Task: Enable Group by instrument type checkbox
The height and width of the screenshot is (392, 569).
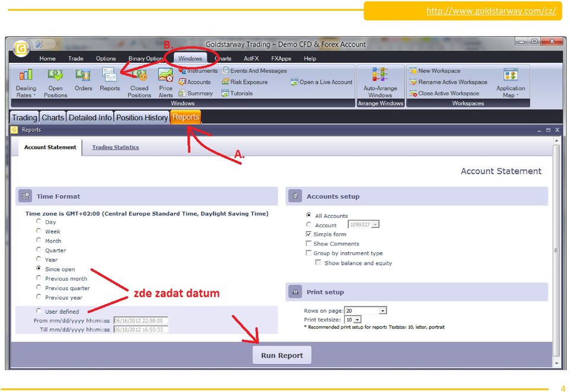Action: (308, 253)
